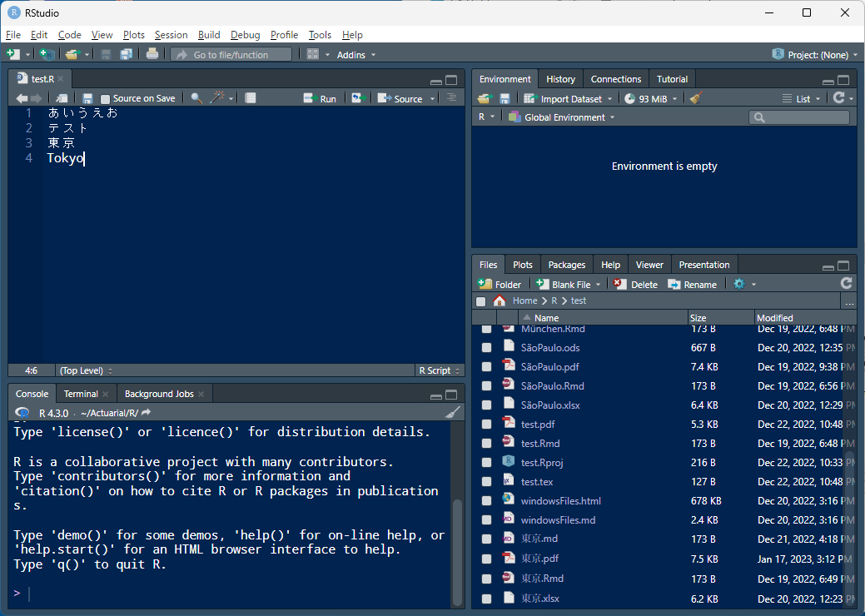865x616 pixels.
Task: Click the 93 MiB memory usage indicator
Action: pyautogui.click(x=649, y=98)
